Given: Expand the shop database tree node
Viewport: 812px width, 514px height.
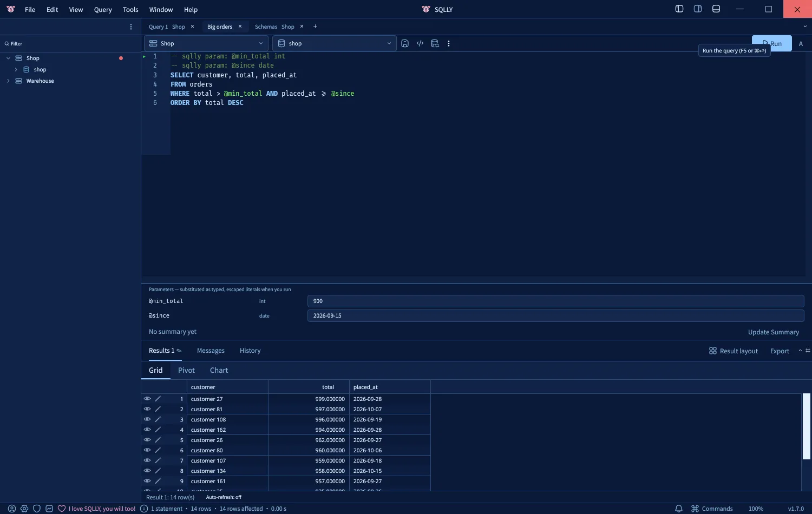Looking at the screenshot, I should pyautogui.click(x=16, y=69).
